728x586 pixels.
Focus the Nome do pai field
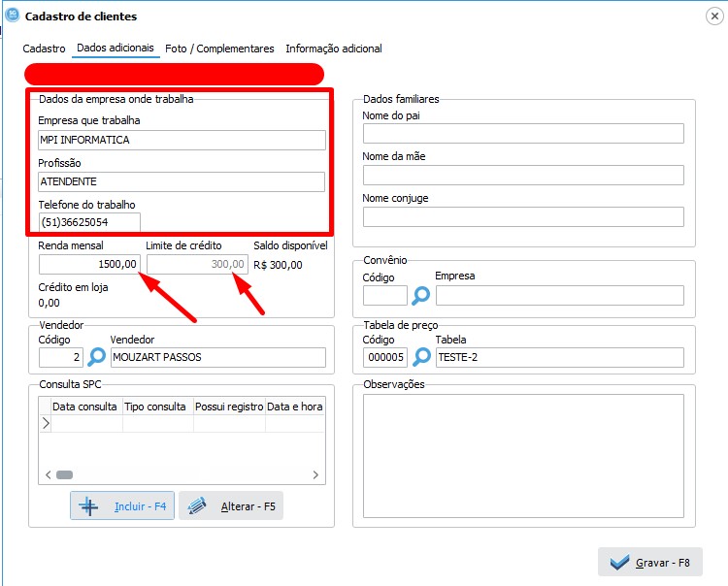(x=523, y=134)
